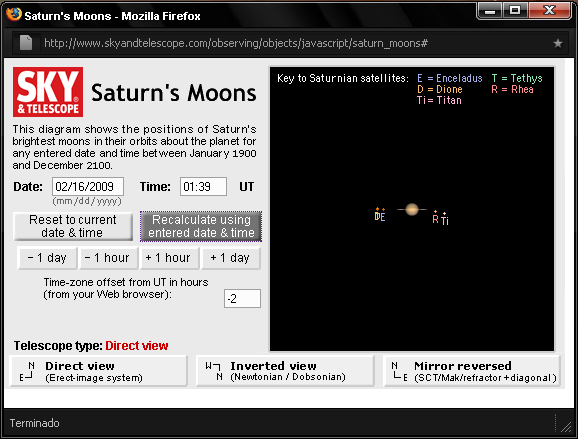
Task: Click the Titan moon marker labeled Ti
Action: pyautogui.click(x=445, y=218)
